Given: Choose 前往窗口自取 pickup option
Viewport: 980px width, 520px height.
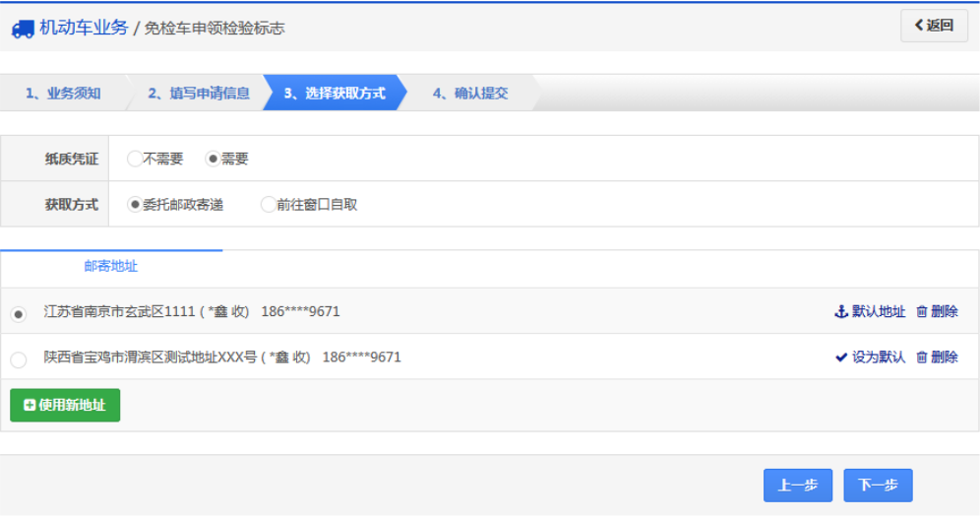Looking at the screenshot, I should click(x=268, y=205).
